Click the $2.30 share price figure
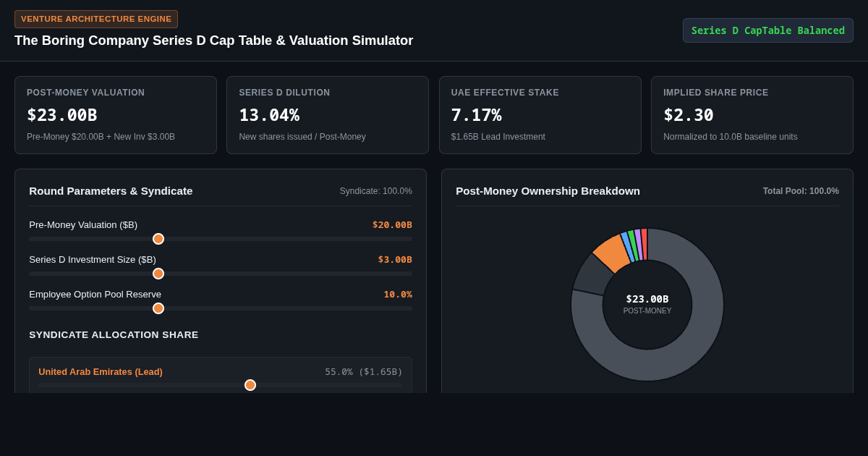868x456 pixels. (689, 115)
